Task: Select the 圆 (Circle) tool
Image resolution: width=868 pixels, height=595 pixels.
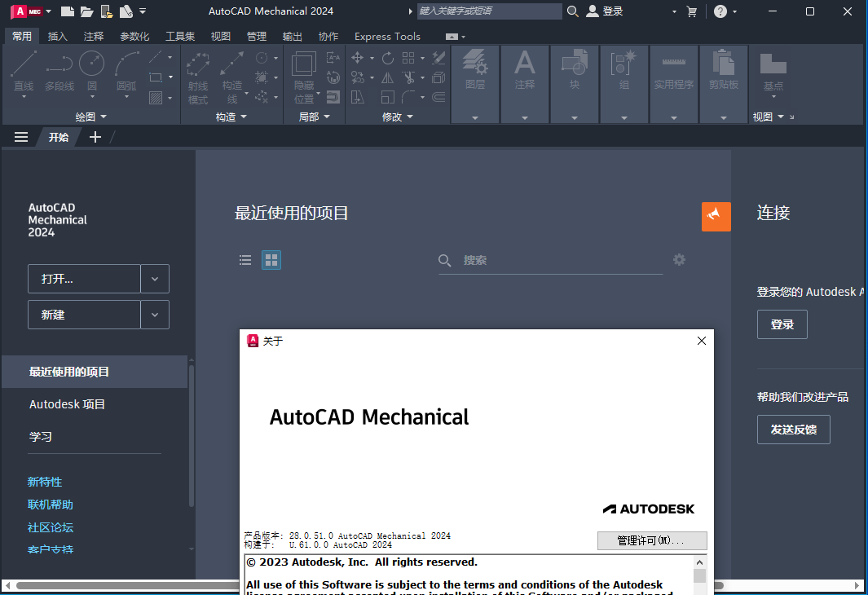Action: click(92, 70)
